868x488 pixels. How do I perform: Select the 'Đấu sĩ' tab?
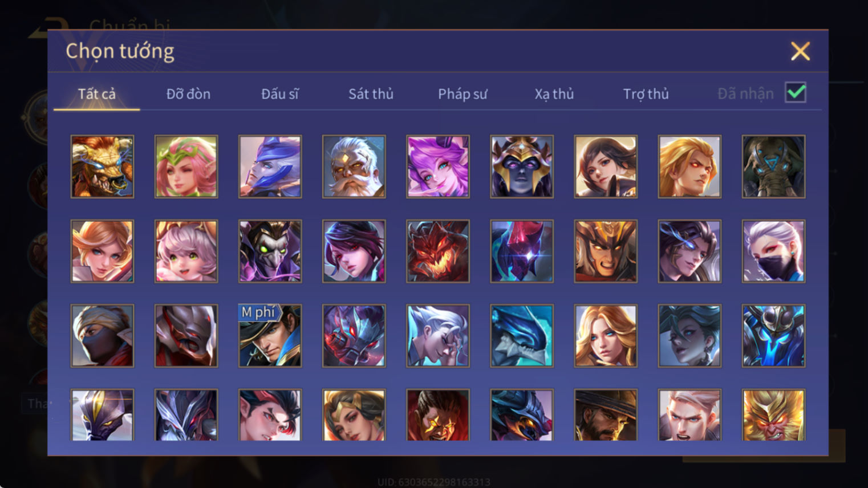(x=279, y=93)
